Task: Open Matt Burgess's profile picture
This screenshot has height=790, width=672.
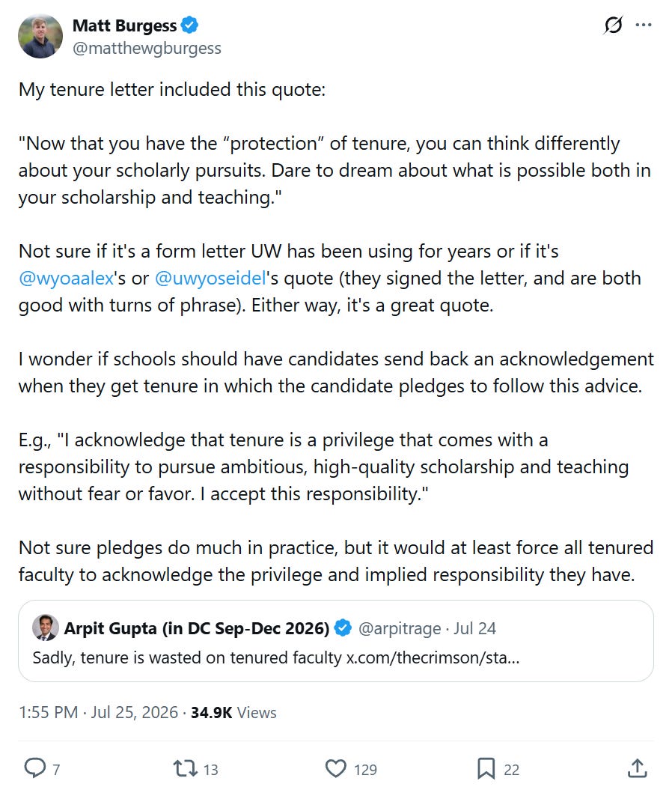Action: pos(40,36)
